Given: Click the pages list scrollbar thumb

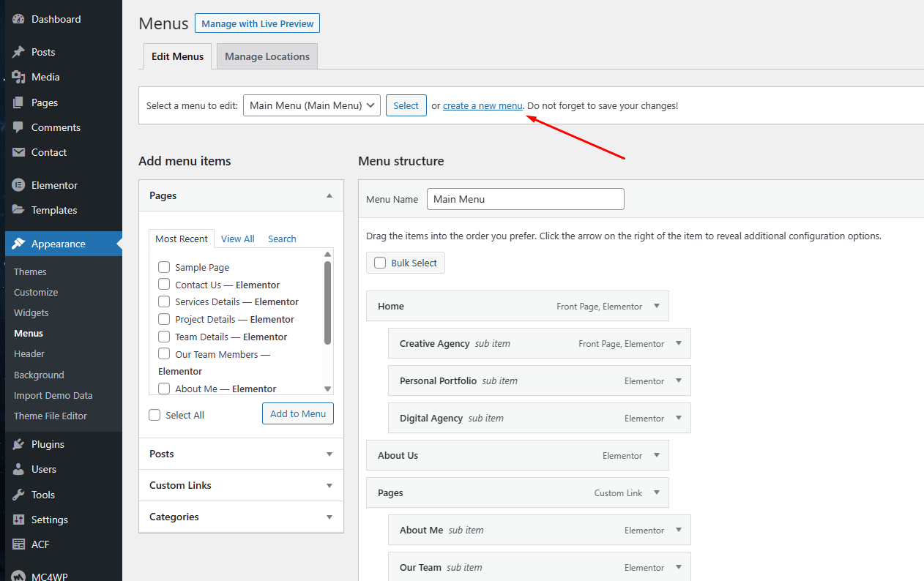Looking at the screenshot, I should point(327,302).
